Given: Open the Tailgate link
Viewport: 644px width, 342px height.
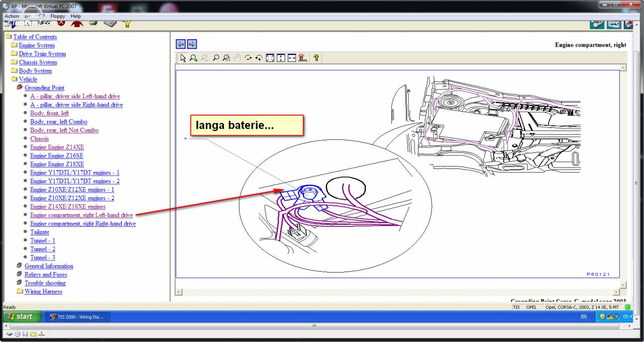Looking at the screenshot, I should tap(40, 232).
